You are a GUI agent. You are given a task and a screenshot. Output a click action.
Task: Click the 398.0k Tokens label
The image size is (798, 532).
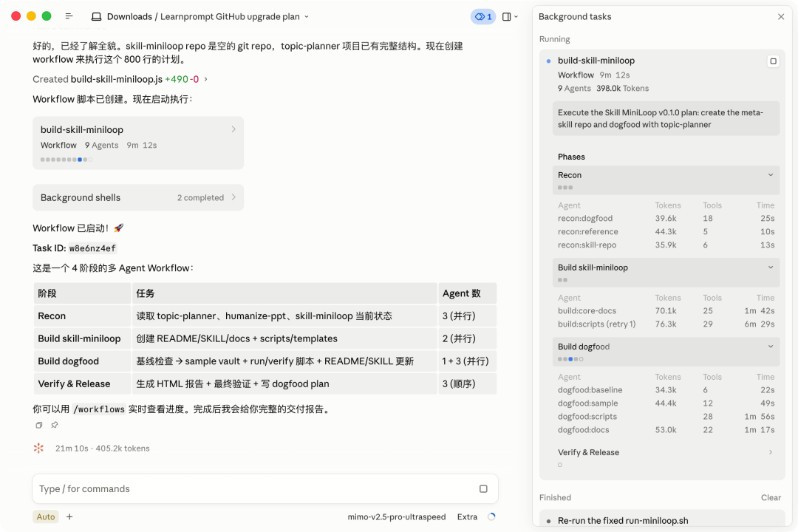click(x=622, y=89)
